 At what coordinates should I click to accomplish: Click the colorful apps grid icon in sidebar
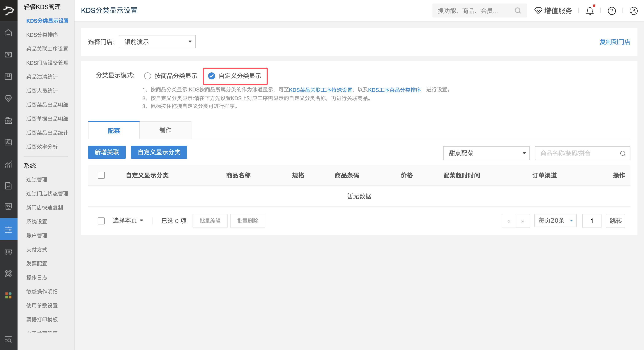pyautogui.click(x=9, y=295)
